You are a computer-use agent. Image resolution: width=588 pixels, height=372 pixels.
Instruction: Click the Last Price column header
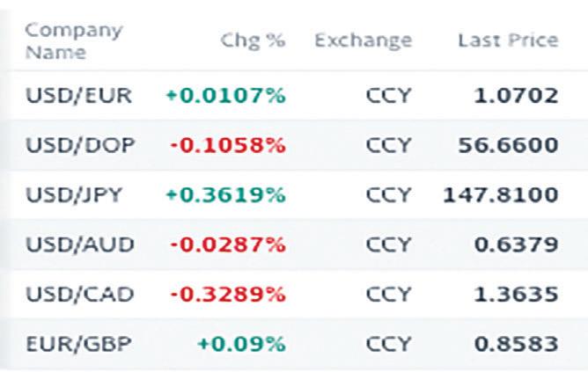coord(507,40)
